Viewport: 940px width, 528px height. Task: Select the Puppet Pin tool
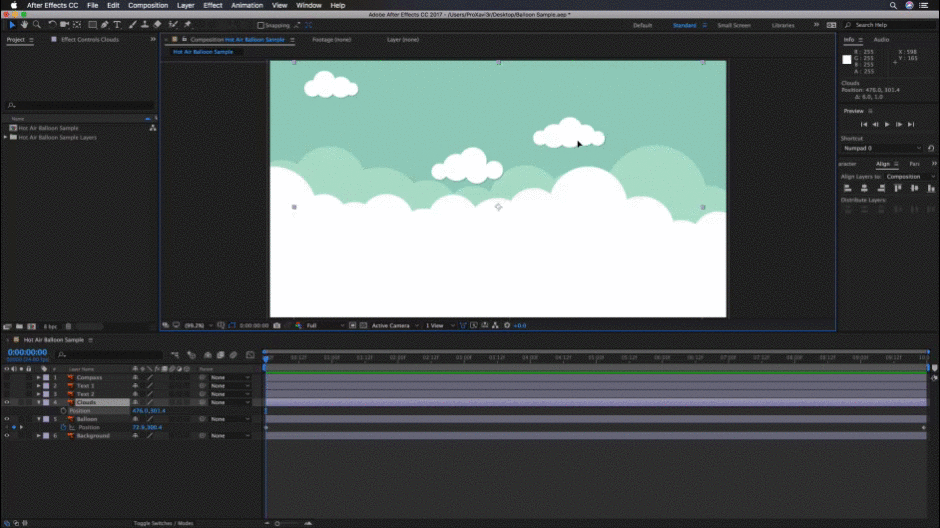pyautogui.click(x=188, y=25)
